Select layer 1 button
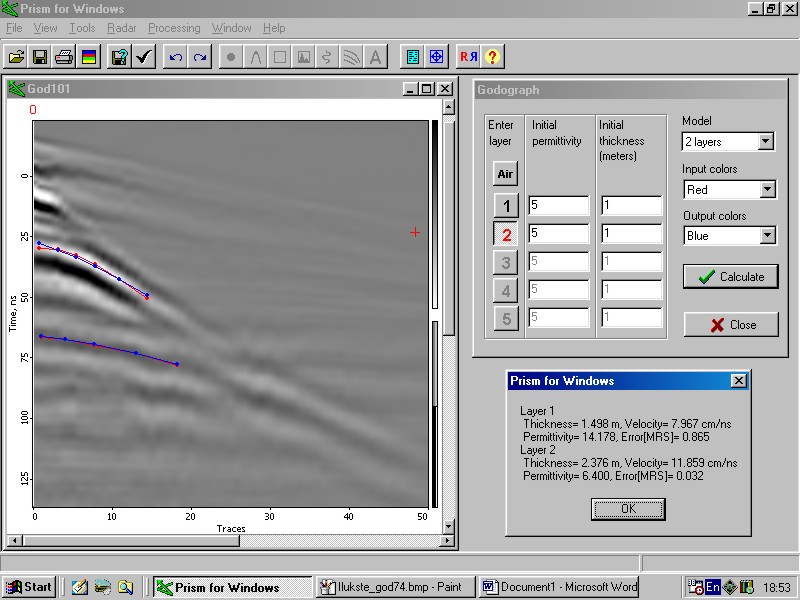800x600 pixels. [506, 206]
